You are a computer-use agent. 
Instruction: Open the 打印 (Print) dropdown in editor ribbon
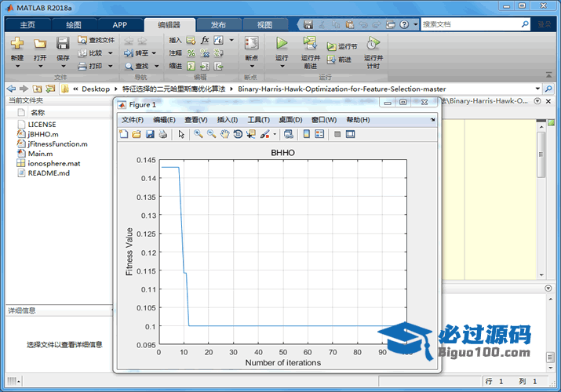click(x=110, y=66)
